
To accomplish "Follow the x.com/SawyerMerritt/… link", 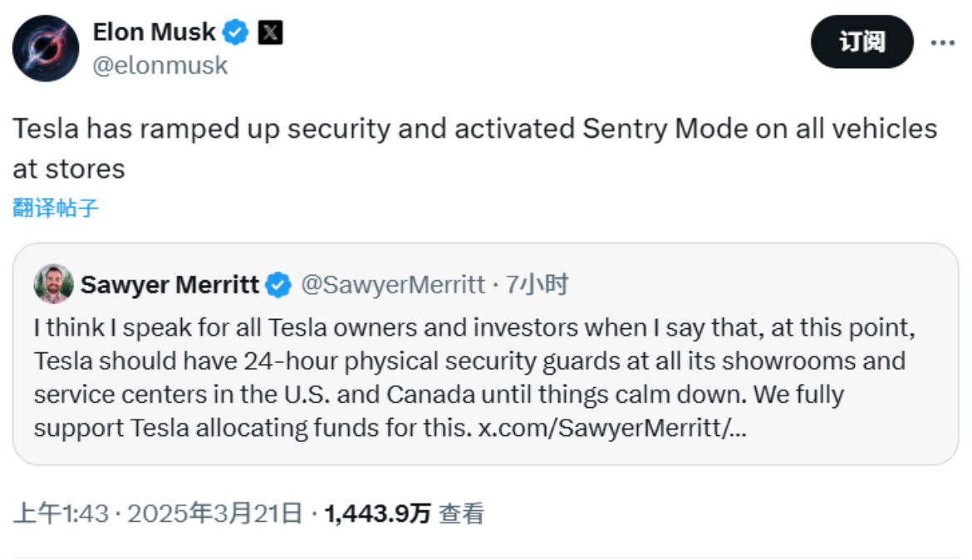I will (x=611, y=427).
